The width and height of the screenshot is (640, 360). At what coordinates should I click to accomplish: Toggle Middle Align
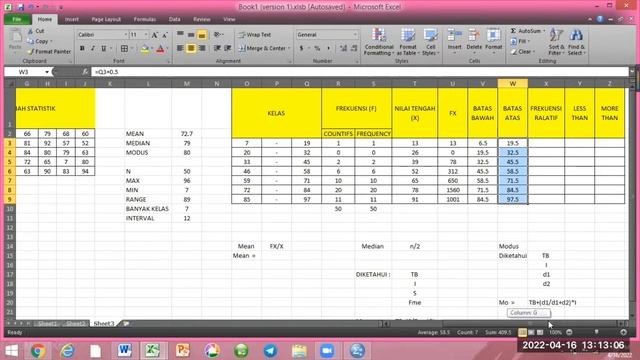pyautogui.click(x=191, y=36)
